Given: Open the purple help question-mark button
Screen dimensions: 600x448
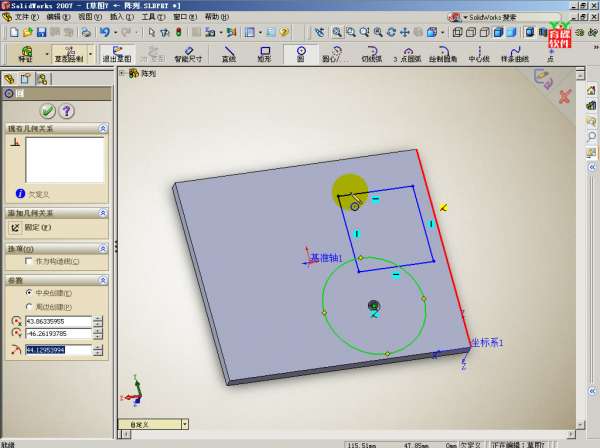Looking at the screenshot, I should tap(67, 111).
